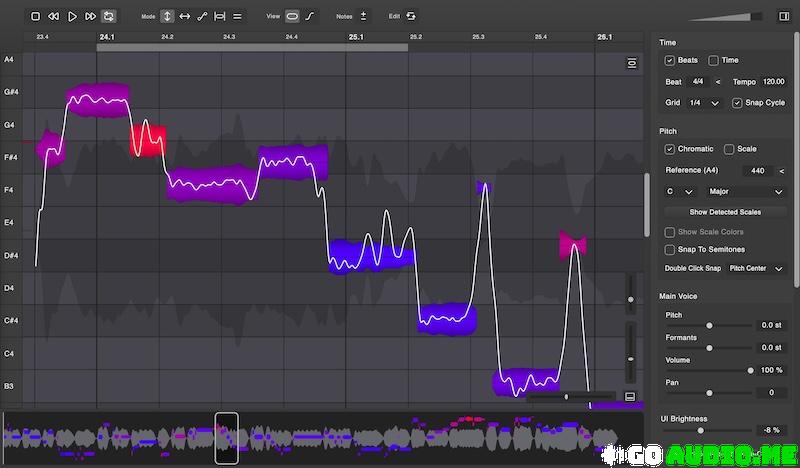Choose the pitch curve drawing tool
This screenshot has width=800, height=468.
pos(202,16)
